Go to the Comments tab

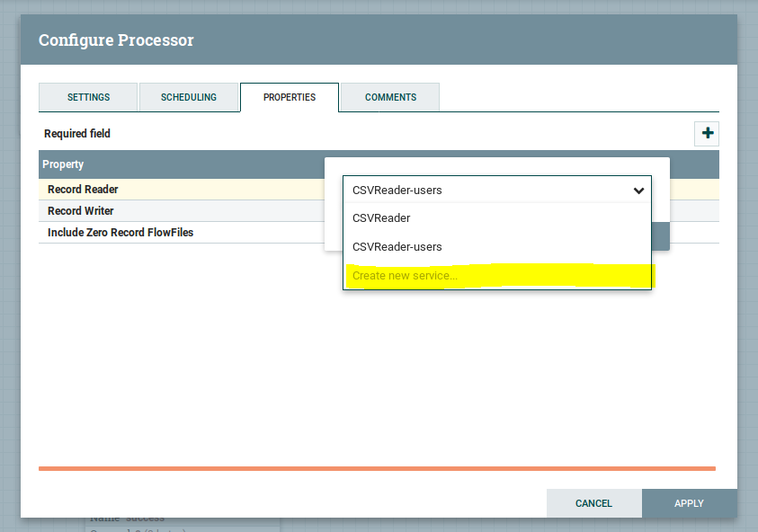tap(390, 97)
